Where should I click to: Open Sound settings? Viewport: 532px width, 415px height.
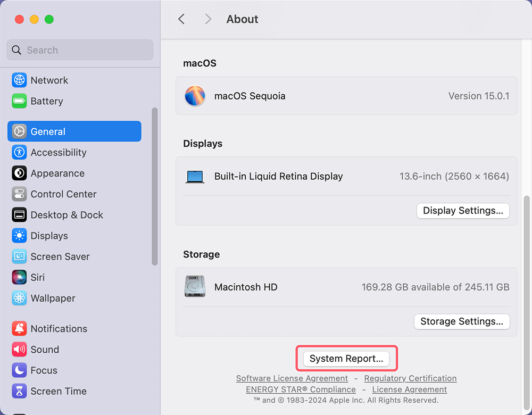pos(45,349)
